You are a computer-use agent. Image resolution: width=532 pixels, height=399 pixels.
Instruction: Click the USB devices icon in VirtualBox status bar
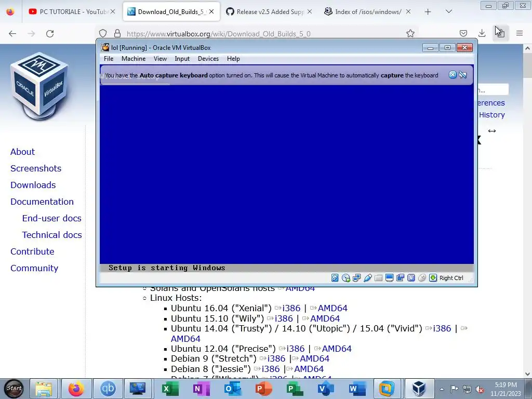[x=367, y=278]
